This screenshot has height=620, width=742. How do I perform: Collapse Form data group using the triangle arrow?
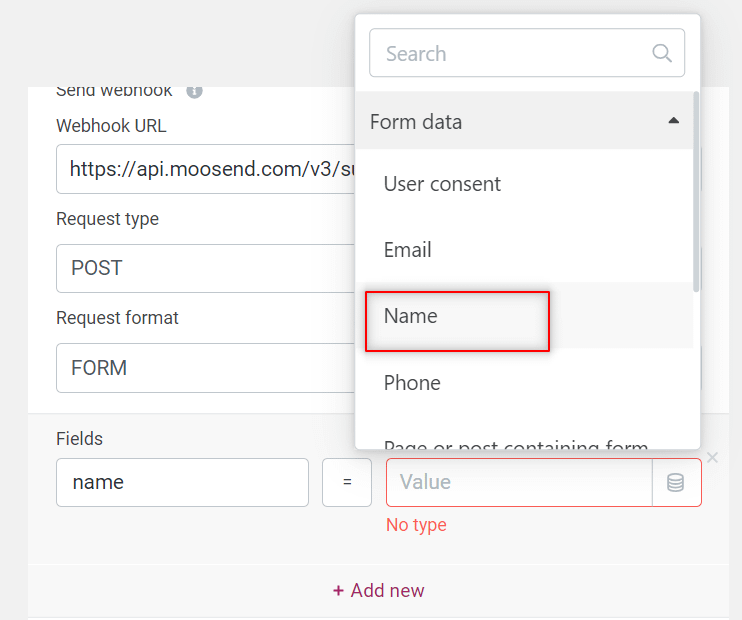coord(673,121)
